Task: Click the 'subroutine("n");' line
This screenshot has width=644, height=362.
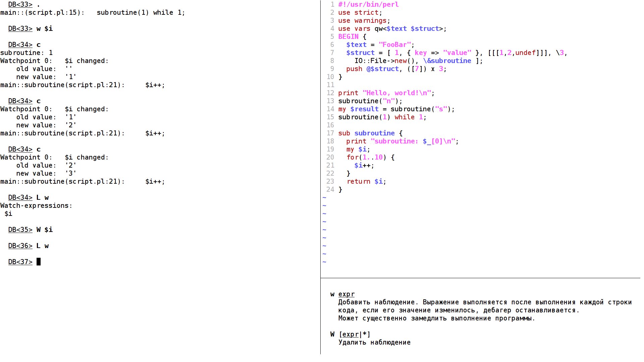Action: (370, 101)
